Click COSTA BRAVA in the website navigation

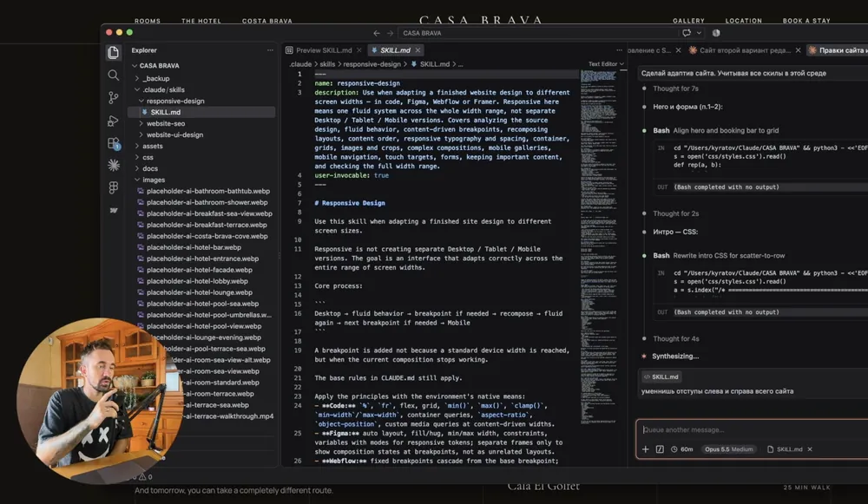click(x=266, y=21)
